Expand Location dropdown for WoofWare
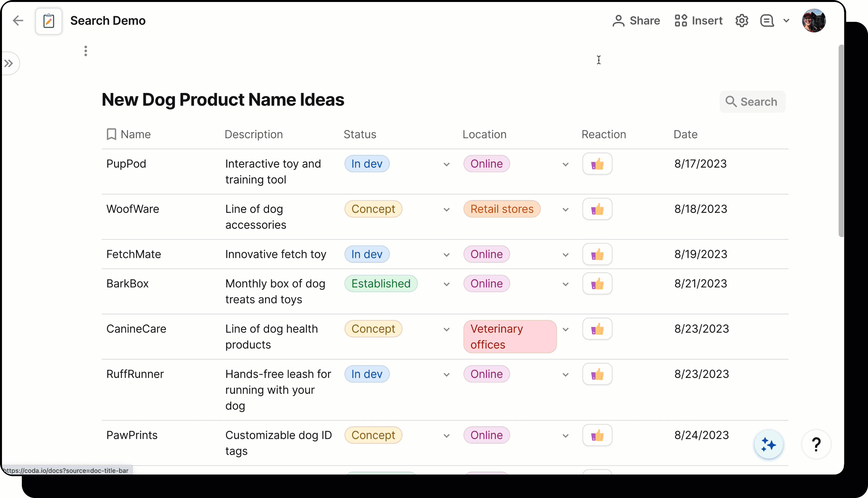Image resolution: width=868 pixels, height=498 pixels. click(566, 210)
